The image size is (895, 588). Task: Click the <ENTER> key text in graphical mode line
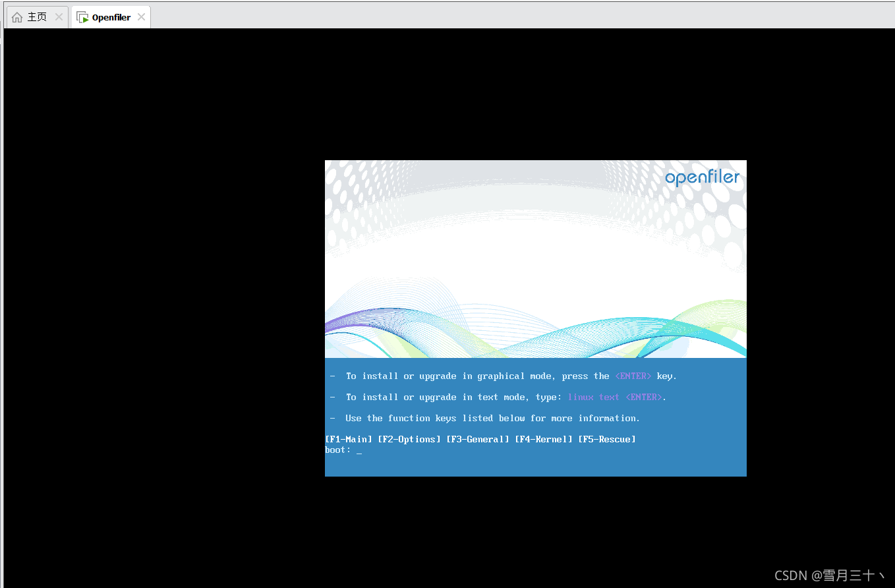coord(633,376)
